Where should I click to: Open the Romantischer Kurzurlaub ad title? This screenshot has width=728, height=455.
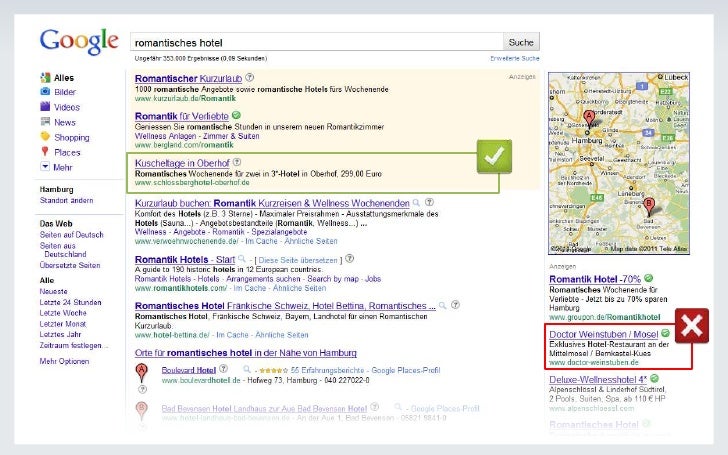(188, 78)
